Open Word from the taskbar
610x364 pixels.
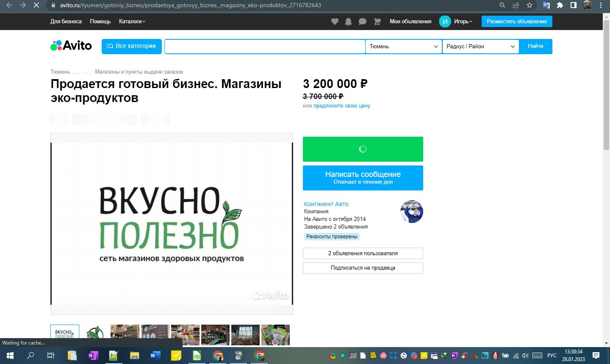click(x=155, y=356)
